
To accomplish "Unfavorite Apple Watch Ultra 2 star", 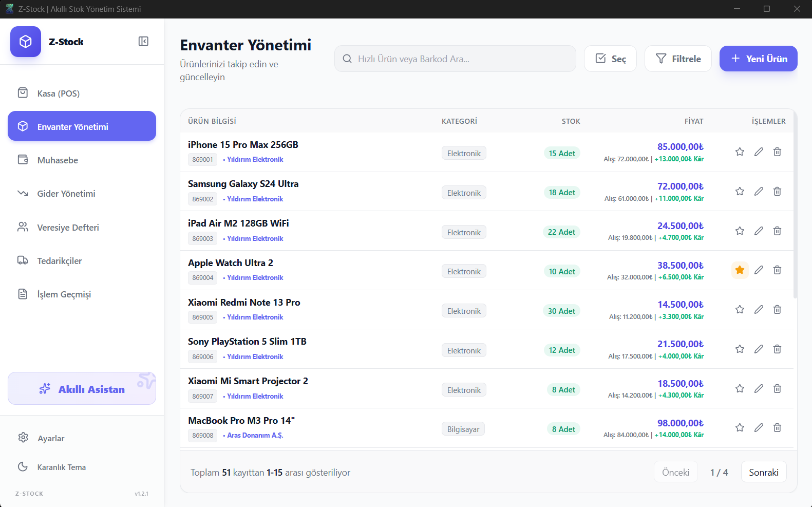I will click(x=740, y=270).
